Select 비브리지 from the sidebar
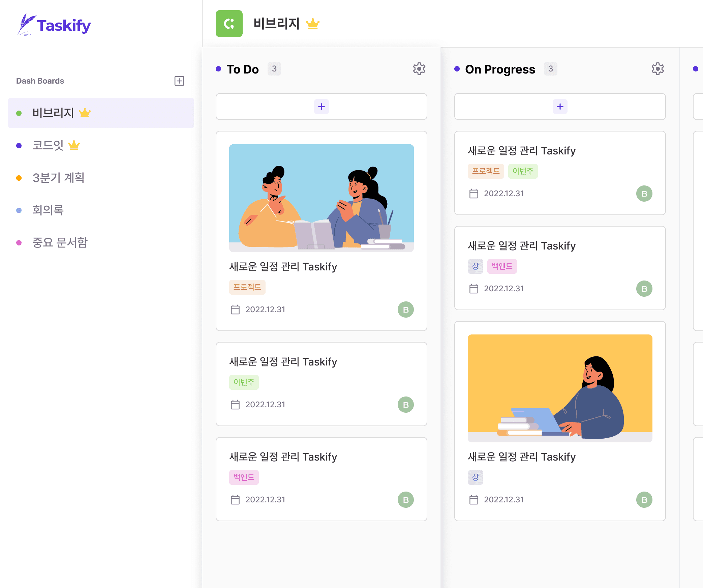This screenshot has height=588, width=703. pyautogui.click(x=100, y=112)
